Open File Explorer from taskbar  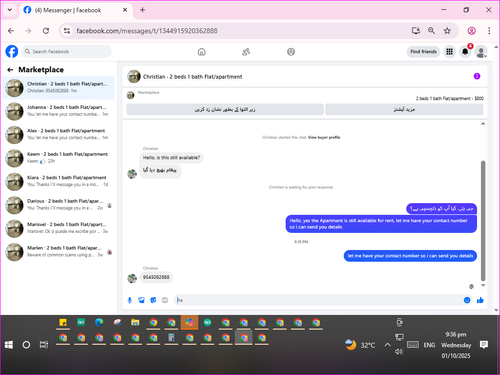click(135, 322)
